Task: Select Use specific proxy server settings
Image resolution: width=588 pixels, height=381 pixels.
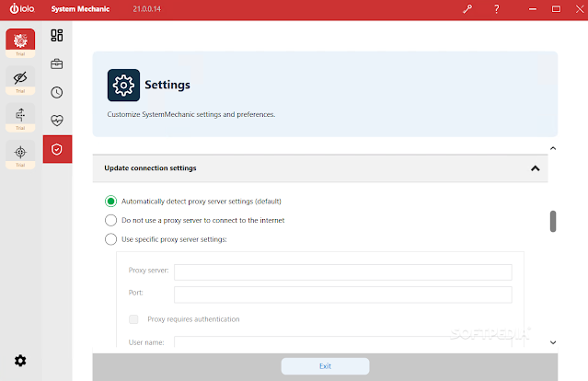Action: point(110,239)
